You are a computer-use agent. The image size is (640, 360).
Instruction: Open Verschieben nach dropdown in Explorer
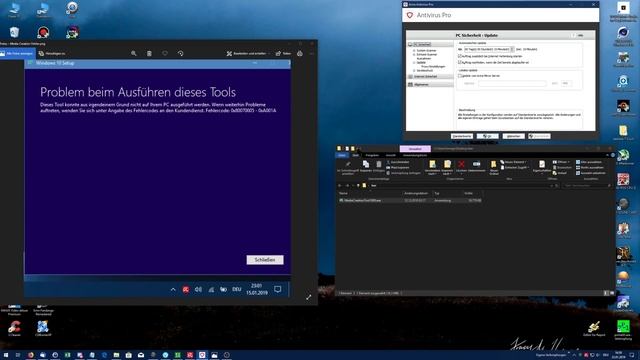(432, 167)
